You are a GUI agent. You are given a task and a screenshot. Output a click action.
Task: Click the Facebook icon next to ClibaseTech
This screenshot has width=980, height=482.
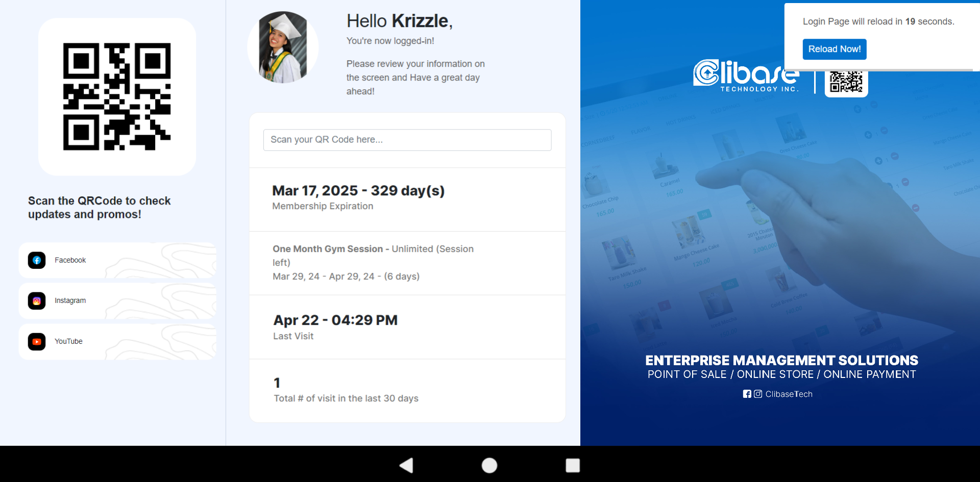tap(747, 394)
